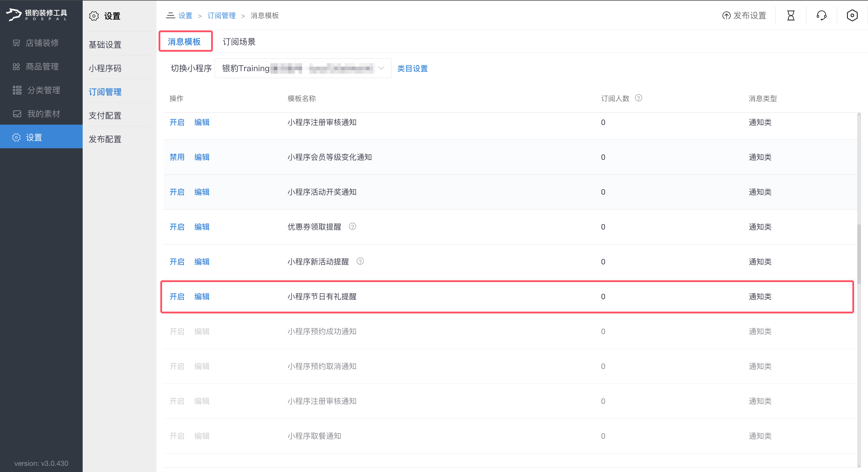This screenshot has height=472, width=868.
Task: Disable 小程序会员等级变化通知 via 禁用
Action: 177,157
